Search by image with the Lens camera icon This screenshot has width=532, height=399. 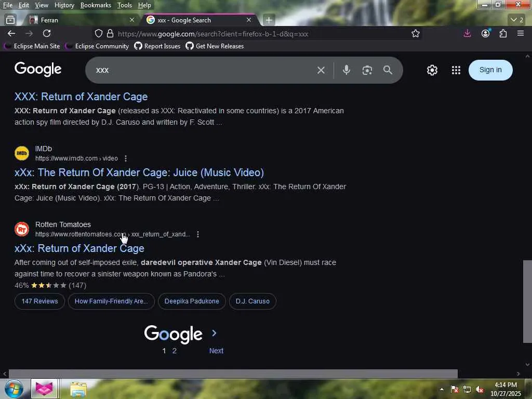pos(367,70)
